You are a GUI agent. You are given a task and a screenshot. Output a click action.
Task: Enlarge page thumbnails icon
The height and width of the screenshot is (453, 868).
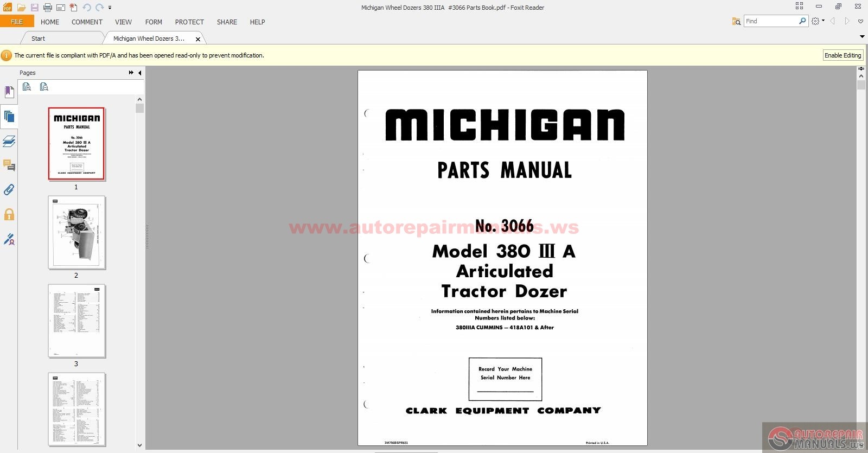point(27,87)
